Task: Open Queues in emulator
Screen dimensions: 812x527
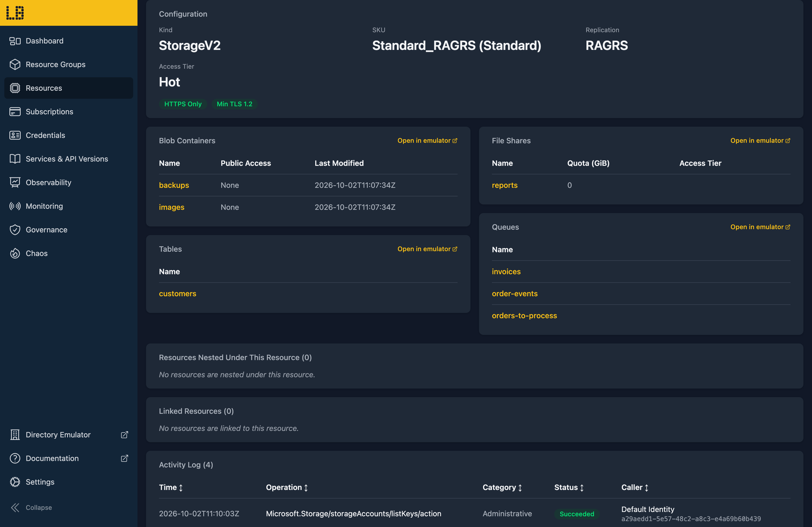Action: 760,227
